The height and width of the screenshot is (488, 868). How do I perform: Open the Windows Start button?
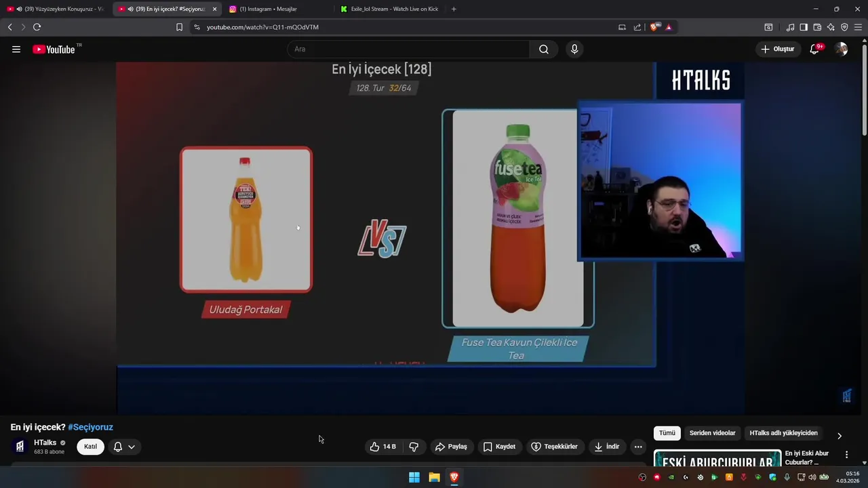pos(414,477)
